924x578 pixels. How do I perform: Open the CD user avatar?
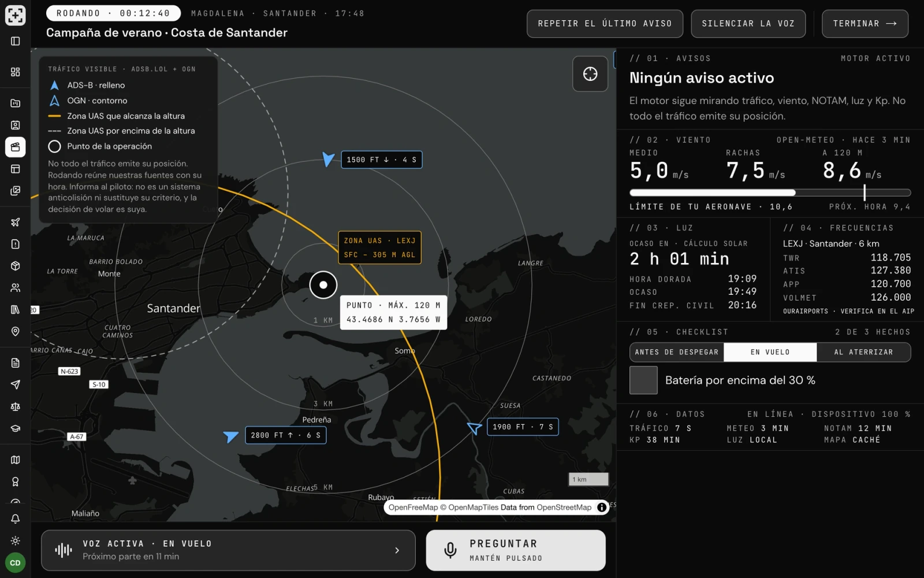pos(16,562)
